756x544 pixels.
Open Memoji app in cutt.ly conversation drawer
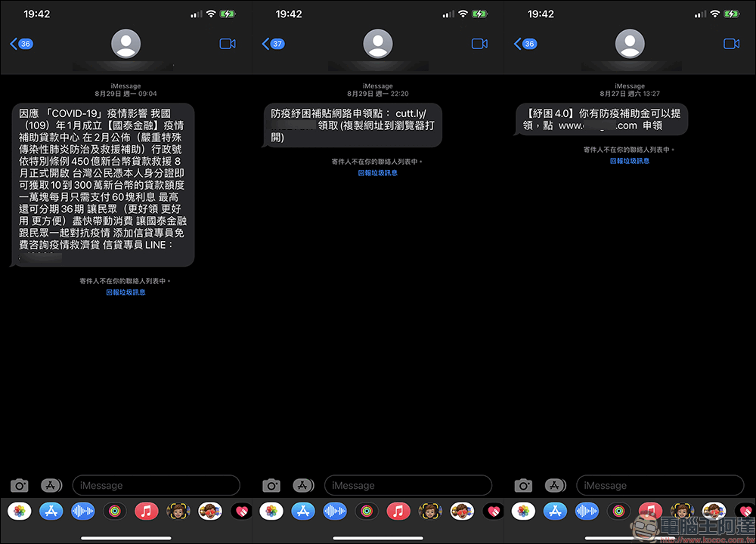(x=431, y=511)
